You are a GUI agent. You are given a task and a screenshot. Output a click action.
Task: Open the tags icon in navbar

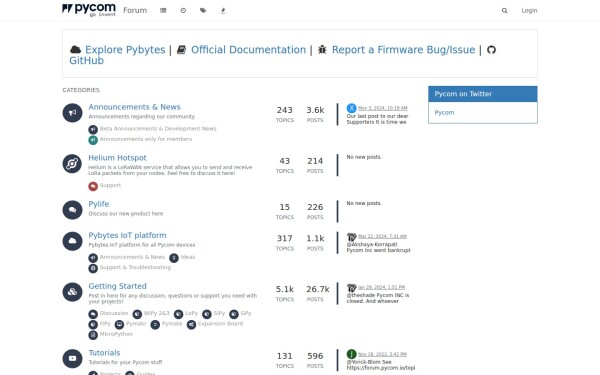coord(203,11)
